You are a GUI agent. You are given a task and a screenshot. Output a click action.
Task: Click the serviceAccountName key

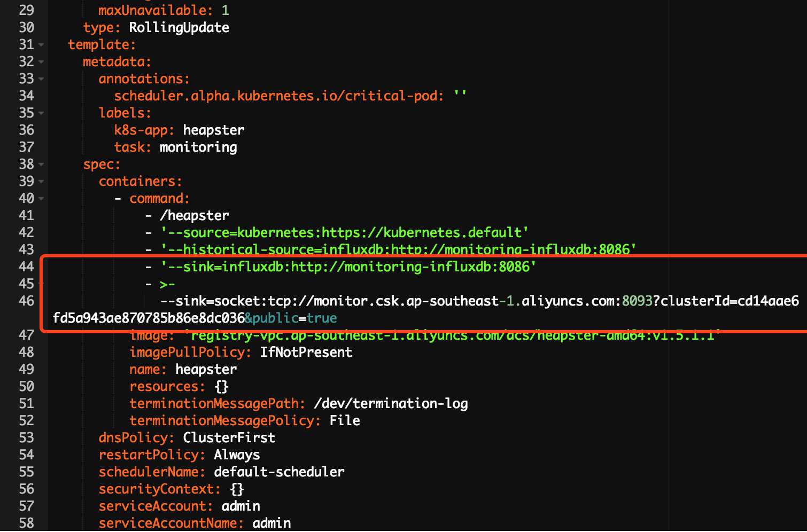(x=171, y=523)
